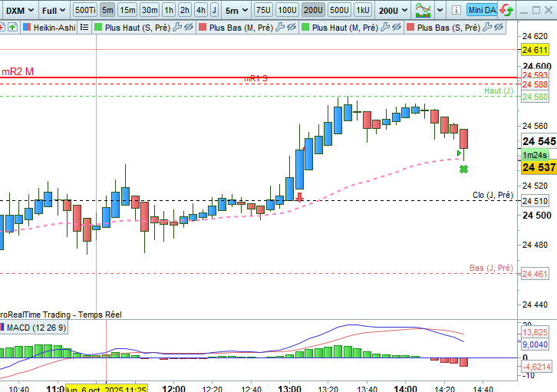Image resolution: width=557 pixels, height=392 pixels.
Task: Toggle visibility of Plus Bas (S, Pré)
Action: click(499, 27)
